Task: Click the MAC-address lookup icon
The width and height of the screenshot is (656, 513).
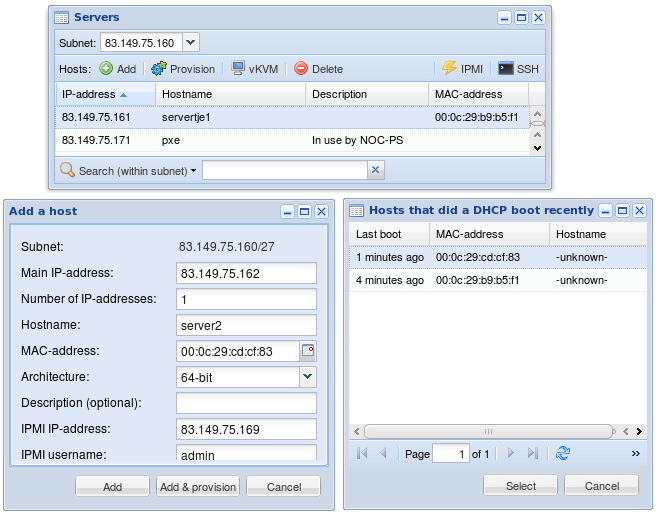Action: [308, 350]
